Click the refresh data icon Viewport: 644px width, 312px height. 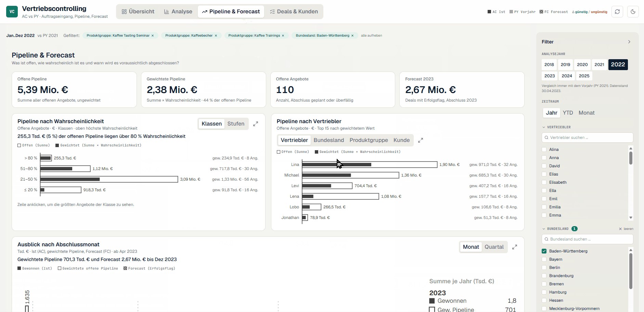coord(617,12)
